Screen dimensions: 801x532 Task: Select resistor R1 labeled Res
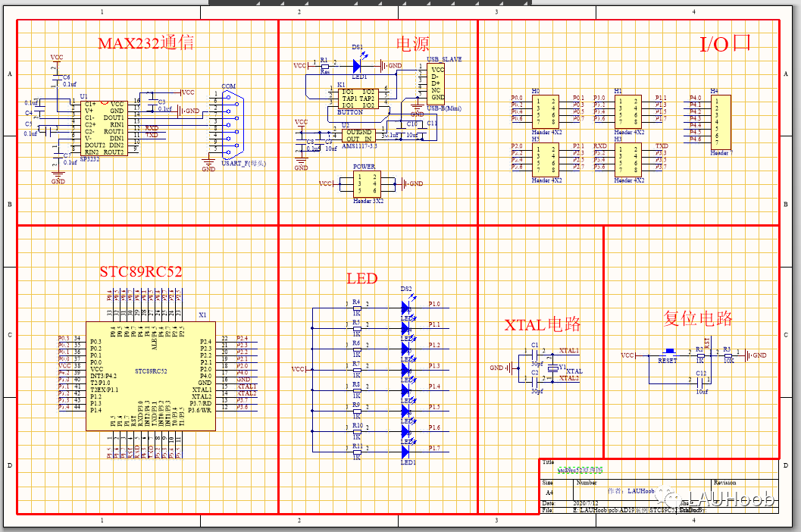pyautogui.click(x=324, y=66)
